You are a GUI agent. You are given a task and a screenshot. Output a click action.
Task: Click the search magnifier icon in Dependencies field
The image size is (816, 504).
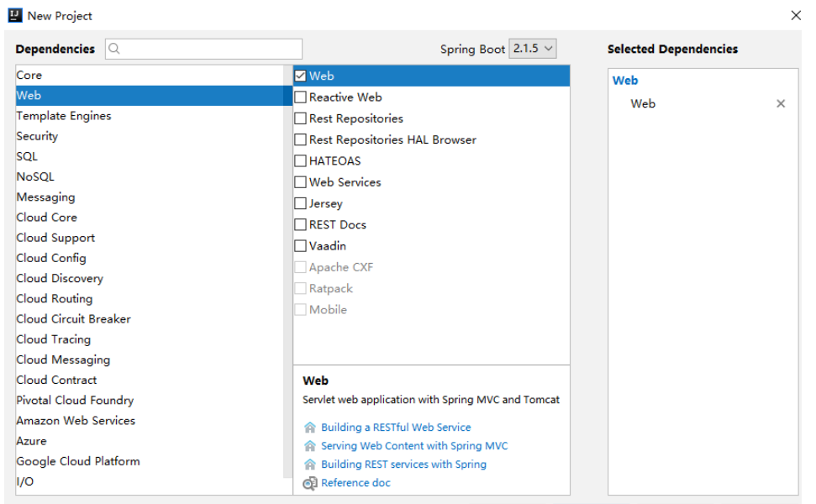pos(114,49)
